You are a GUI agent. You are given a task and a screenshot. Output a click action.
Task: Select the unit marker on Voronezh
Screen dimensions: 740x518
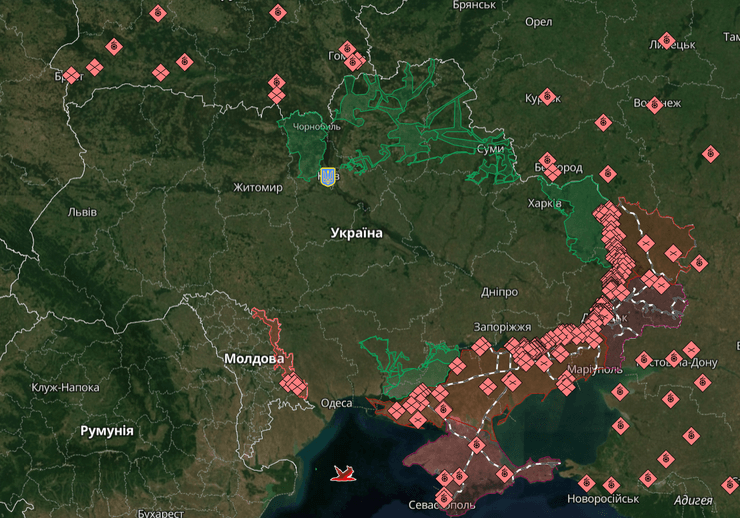(655, 104)
